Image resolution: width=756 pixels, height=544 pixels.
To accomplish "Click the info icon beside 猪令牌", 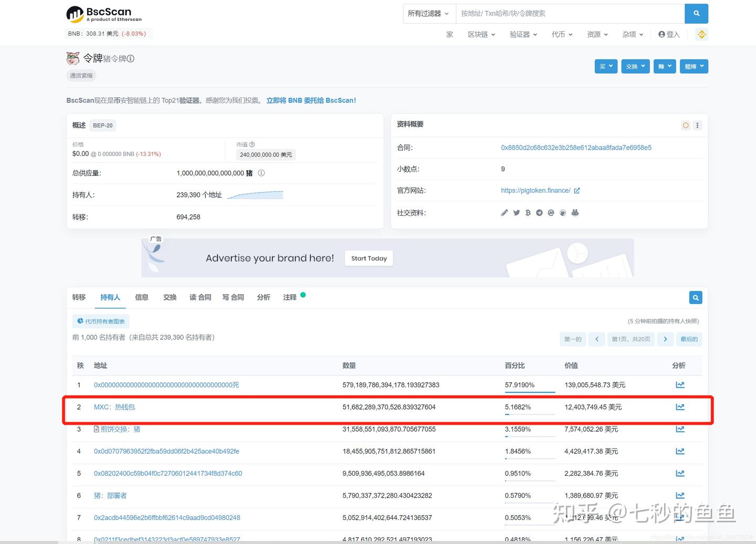I will [x=131, y=59].
